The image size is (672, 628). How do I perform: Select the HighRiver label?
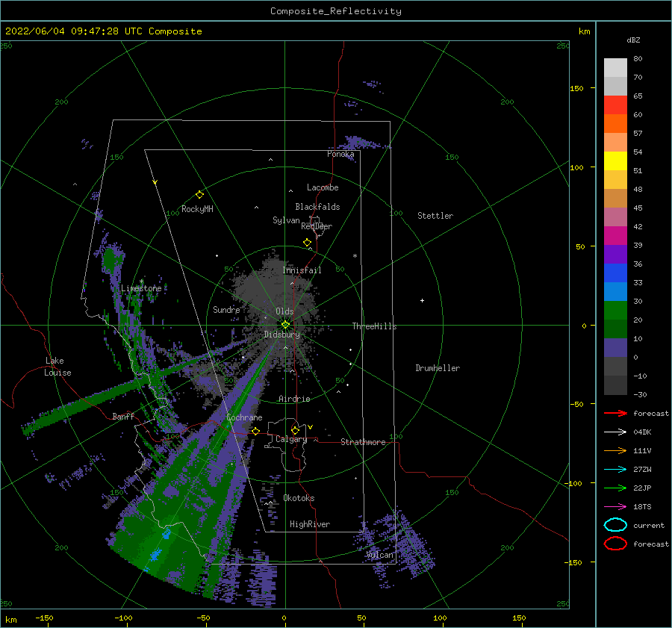[x=310, y=525]
